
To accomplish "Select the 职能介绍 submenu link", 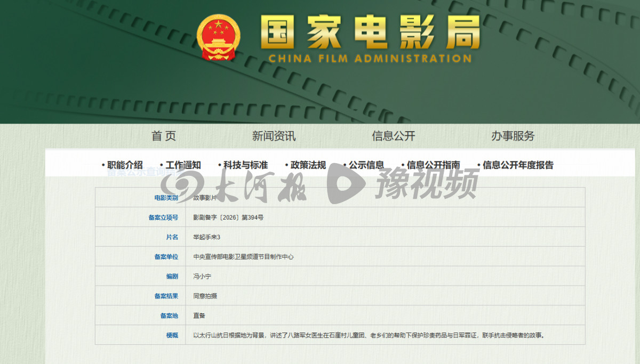I will coord(125,165).
